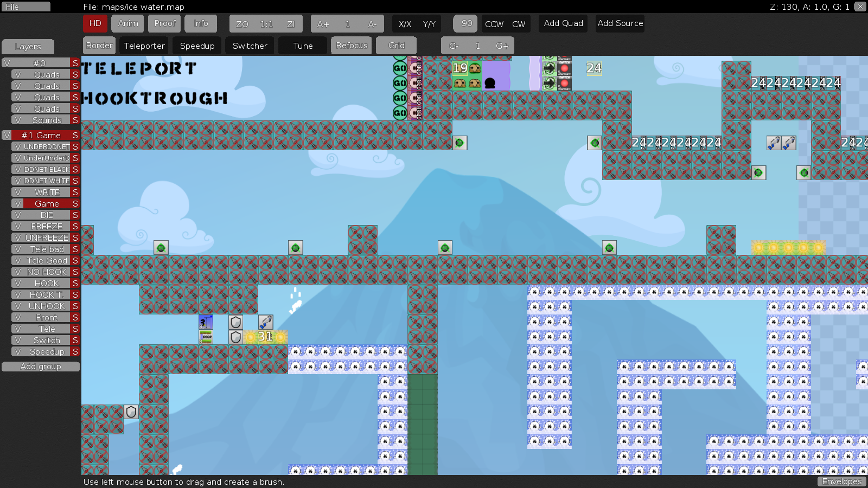
Task: Flip brush horizontally with X/X
Action: [x=405, y=24]
